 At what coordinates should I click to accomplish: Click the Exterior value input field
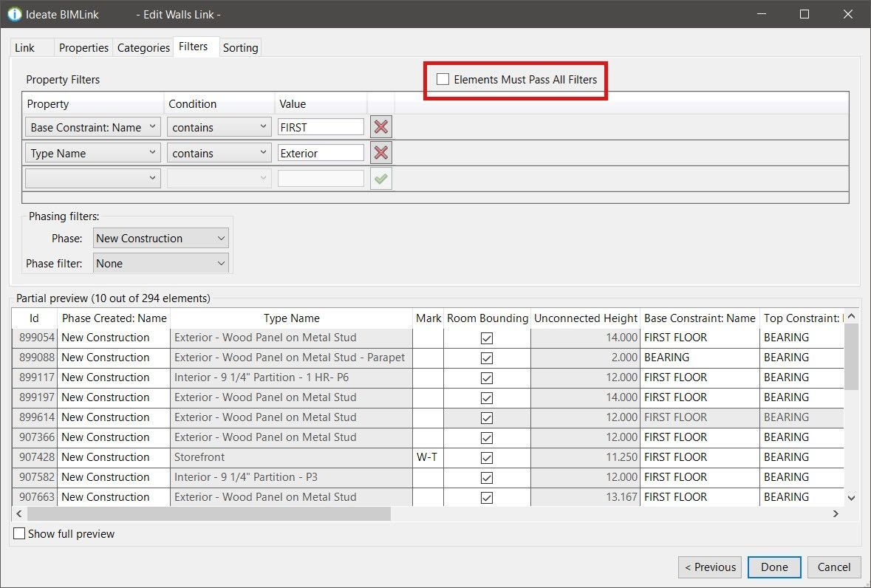click(321, 153)
